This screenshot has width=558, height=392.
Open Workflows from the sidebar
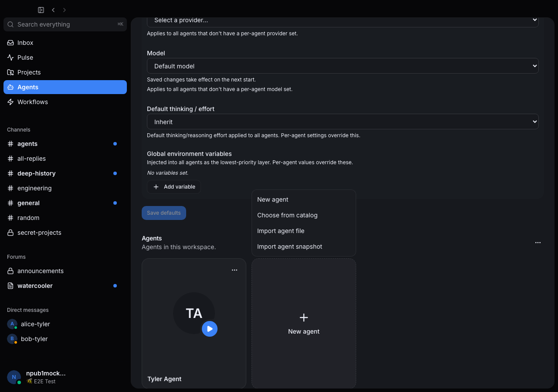click(x=65, y=102)
